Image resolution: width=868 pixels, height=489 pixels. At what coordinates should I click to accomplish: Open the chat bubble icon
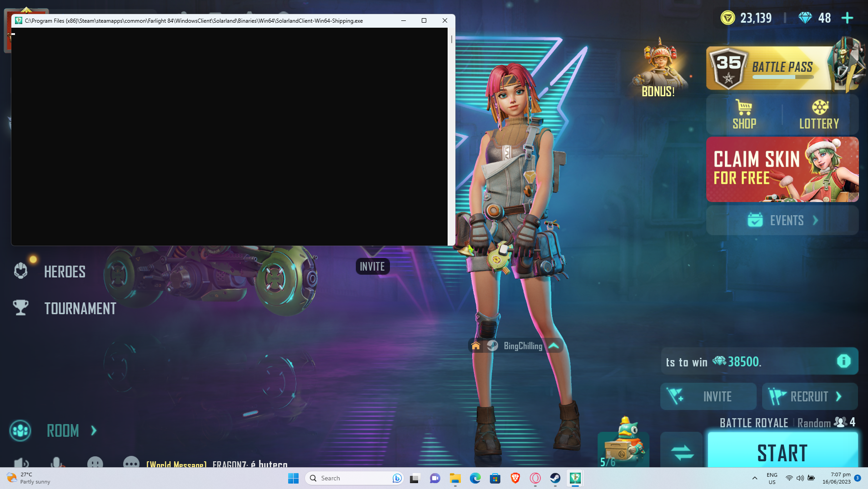tap(131, 462)
